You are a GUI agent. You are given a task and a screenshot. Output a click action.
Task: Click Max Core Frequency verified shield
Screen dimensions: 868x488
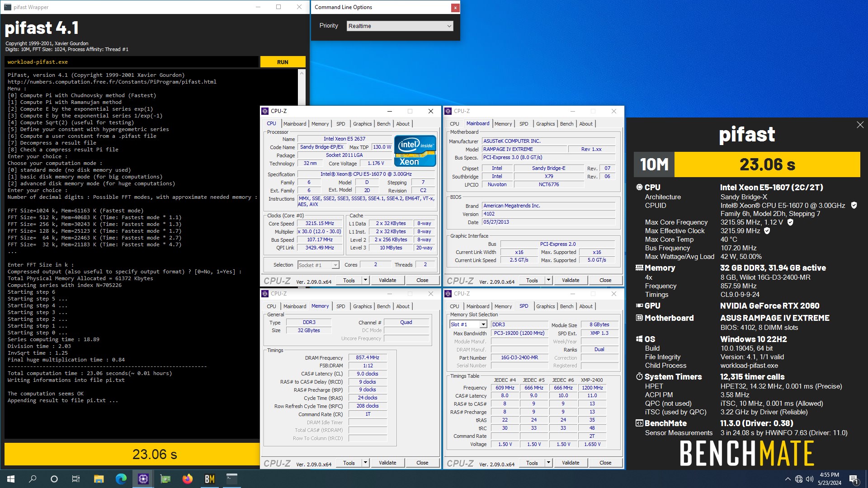coord(790,222)
